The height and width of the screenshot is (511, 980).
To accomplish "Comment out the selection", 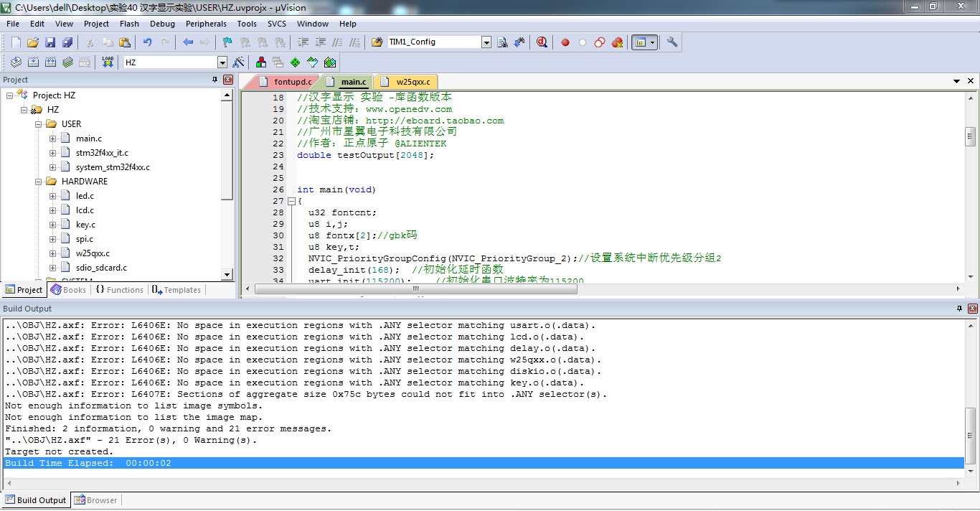I will 338,42.
